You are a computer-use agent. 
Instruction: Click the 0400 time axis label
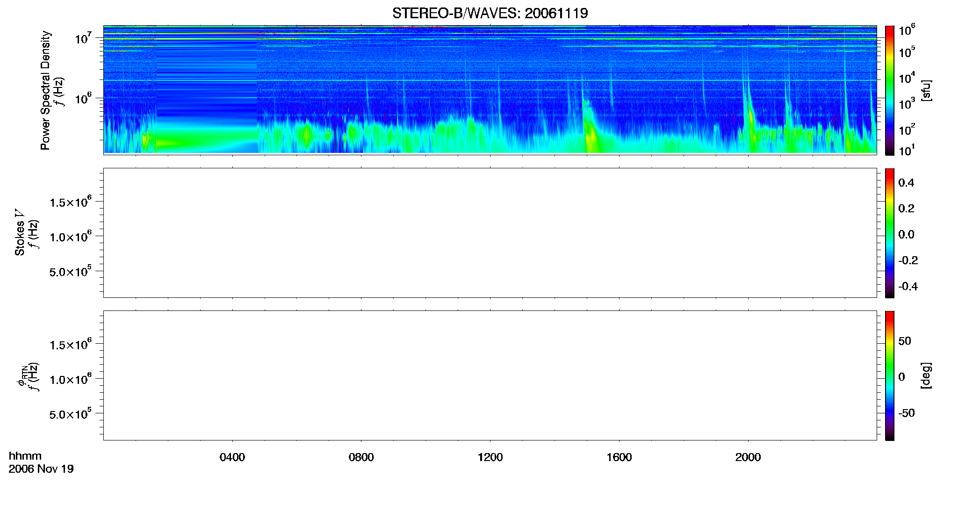(232, 457)
